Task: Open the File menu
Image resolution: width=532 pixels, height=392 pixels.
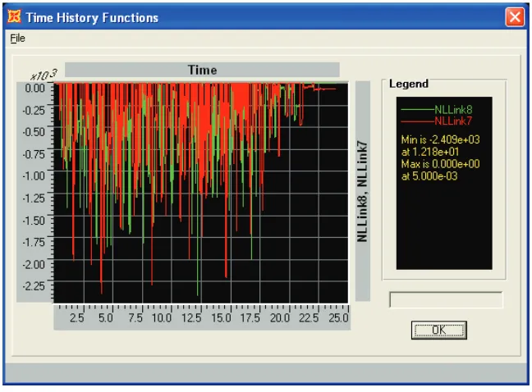Action: click(17, 39)
